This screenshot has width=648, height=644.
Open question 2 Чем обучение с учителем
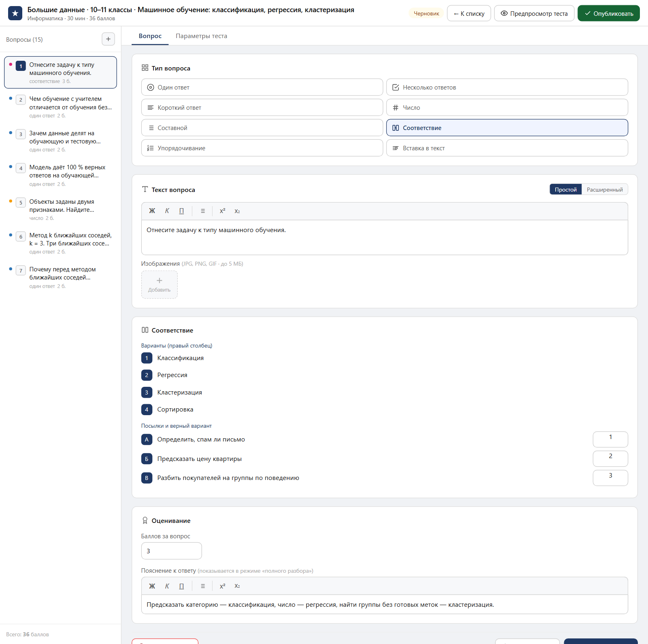60,107
